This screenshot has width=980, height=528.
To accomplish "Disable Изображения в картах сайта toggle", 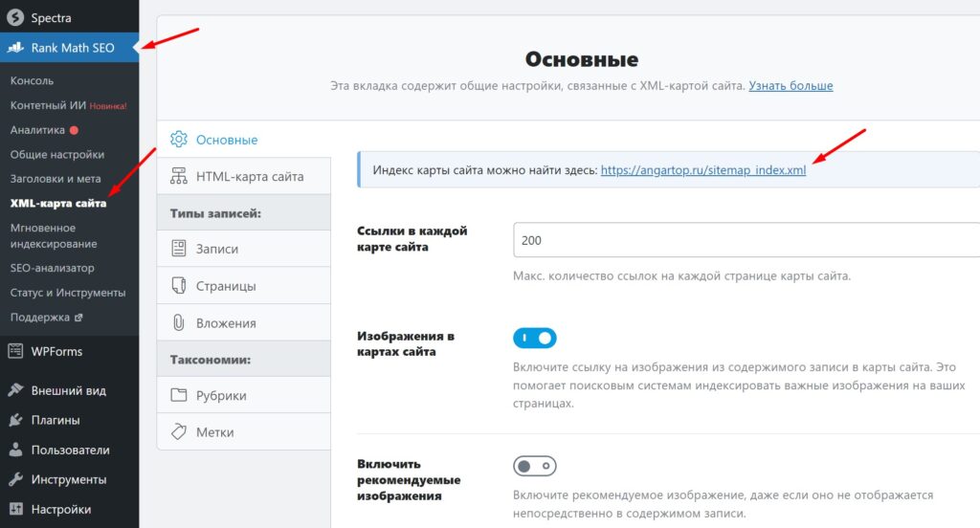I will pyautogui.click(x=534, y=338).
